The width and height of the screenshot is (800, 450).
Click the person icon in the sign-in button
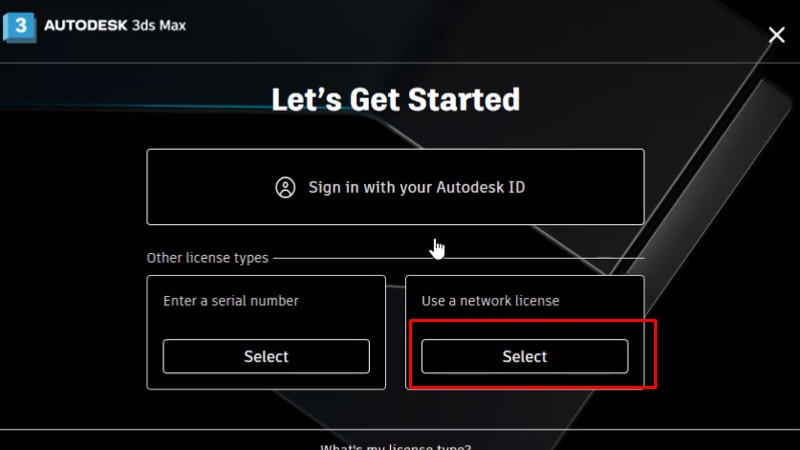pyautogui.click(x=286, y=187)
